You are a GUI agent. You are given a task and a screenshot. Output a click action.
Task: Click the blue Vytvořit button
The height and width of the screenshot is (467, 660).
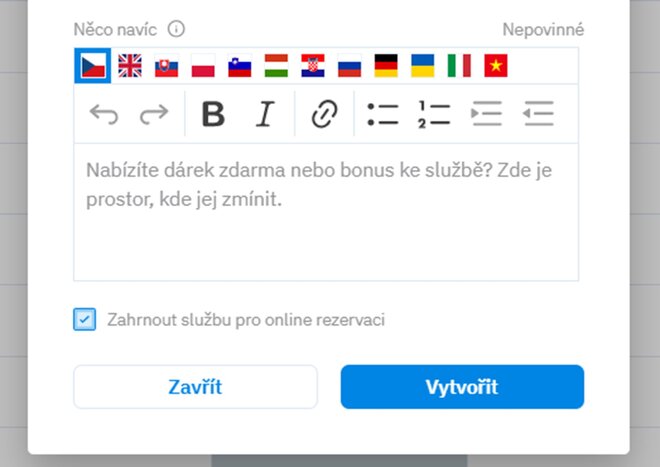point(462,387)
